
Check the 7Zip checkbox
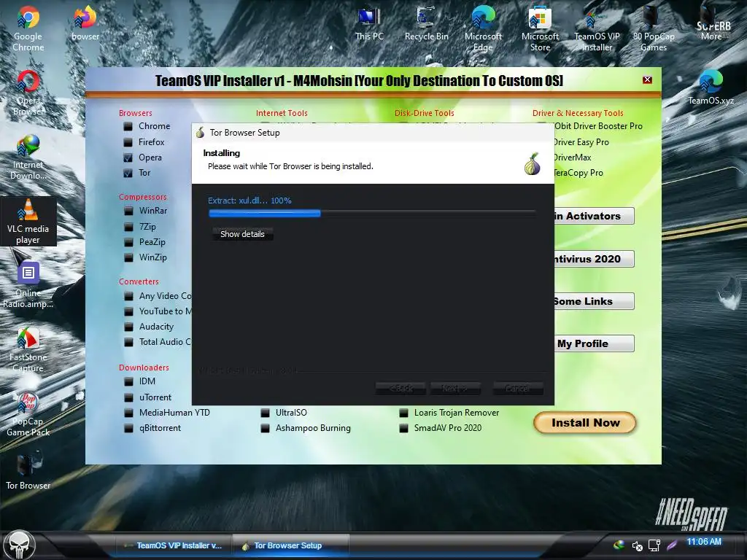tap(128, 227)
